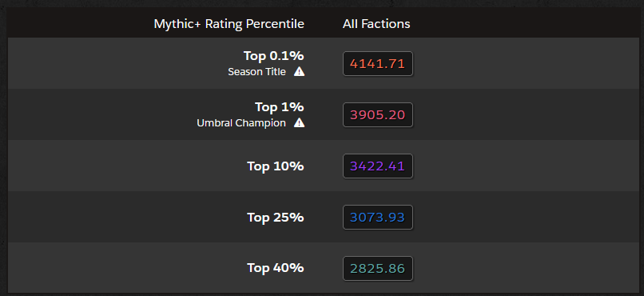Click the Mythic+ Rating Percentile header
The image size is (644, 296).
(x=229, y=24)
